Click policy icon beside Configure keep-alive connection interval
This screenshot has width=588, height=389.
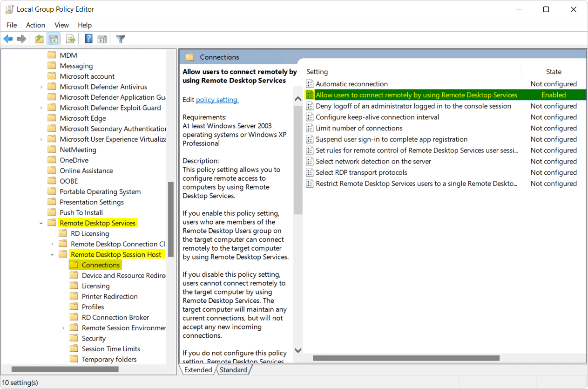[310, 117]
